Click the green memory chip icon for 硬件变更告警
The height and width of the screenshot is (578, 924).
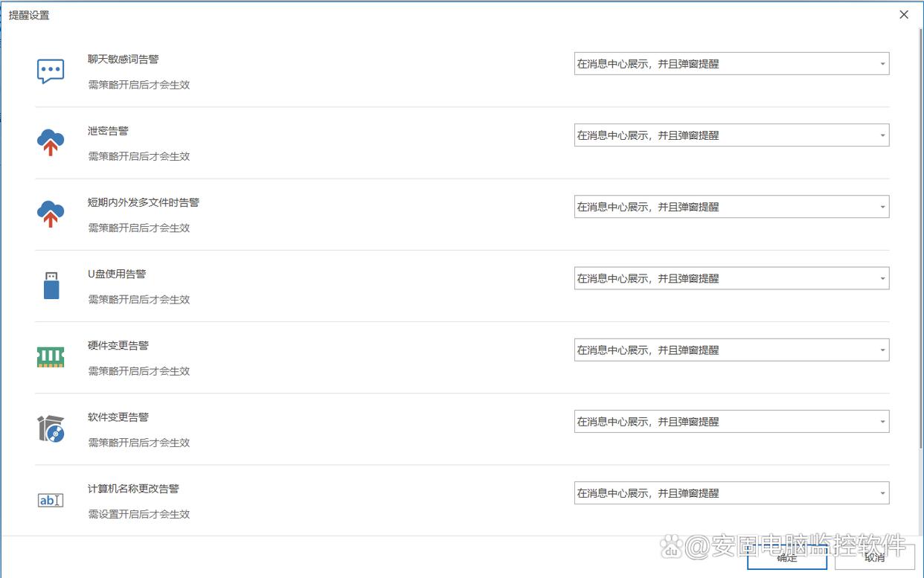pyautogui.click(x=51, y=357)
